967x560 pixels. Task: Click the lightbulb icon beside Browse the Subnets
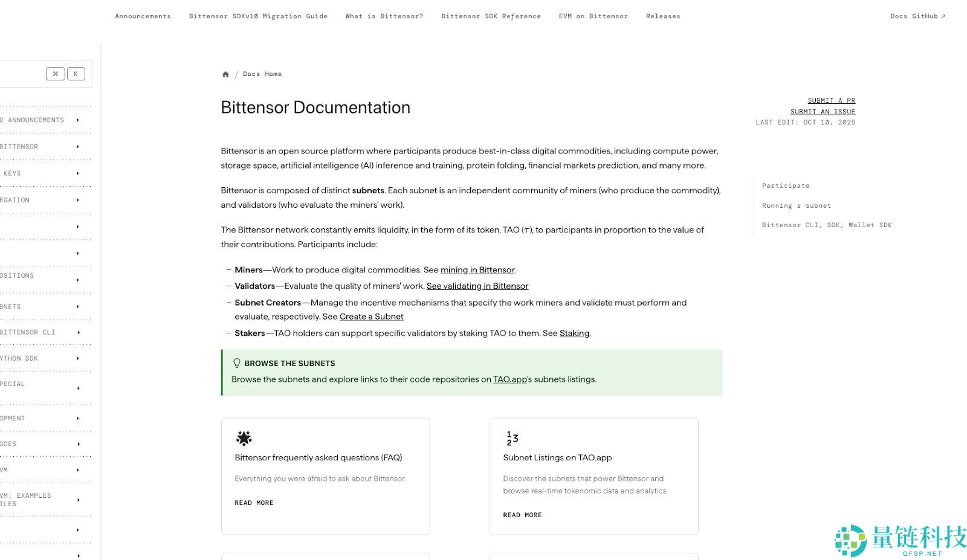(x=237, y=363)
